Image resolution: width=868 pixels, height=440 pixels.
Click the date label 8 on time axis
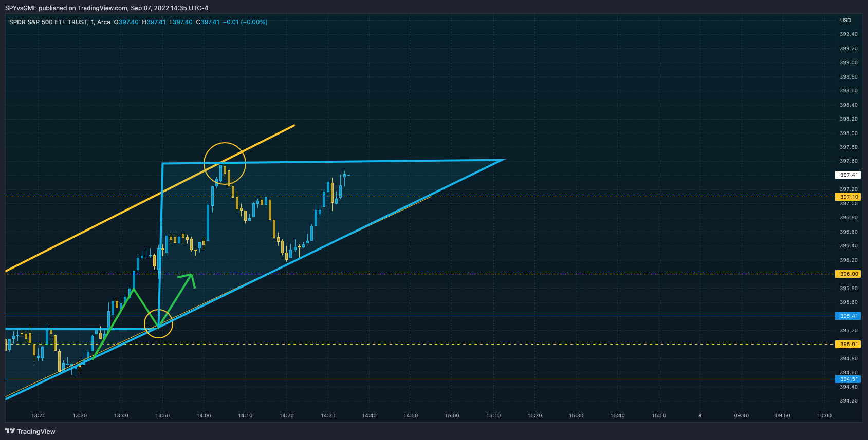(x=700, y=416)
